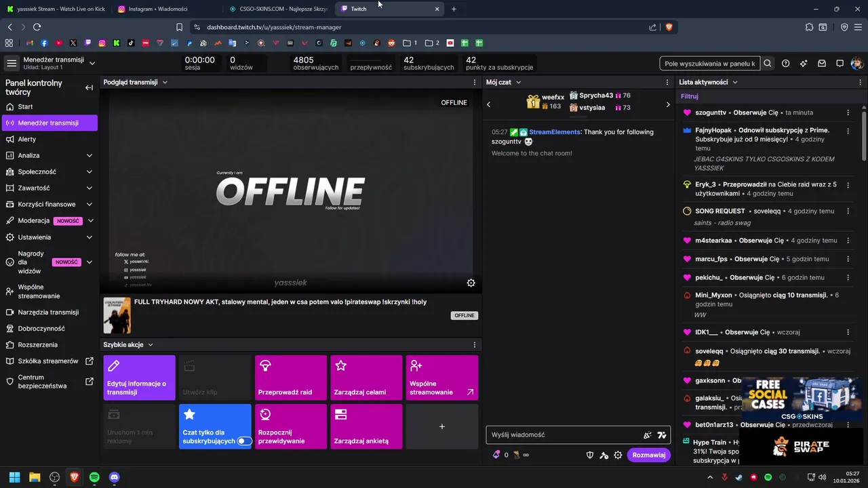The height and width of the screenshot is (488, 868).
Task: Expand the Ustawienia sidebar section
Action: [90, 237]
